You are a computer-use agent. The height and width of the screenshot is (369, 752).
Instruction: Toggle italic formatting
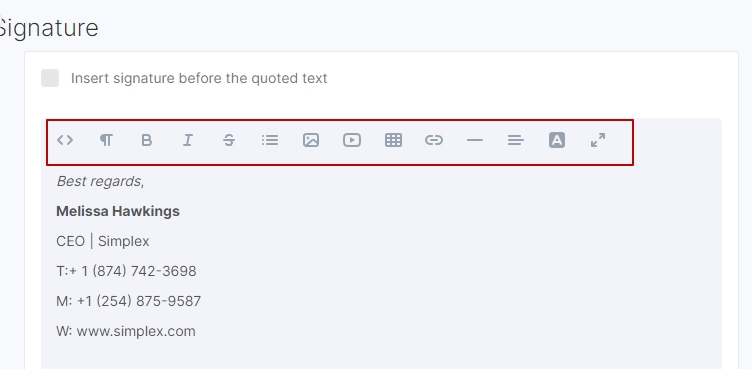pos(188,140)
